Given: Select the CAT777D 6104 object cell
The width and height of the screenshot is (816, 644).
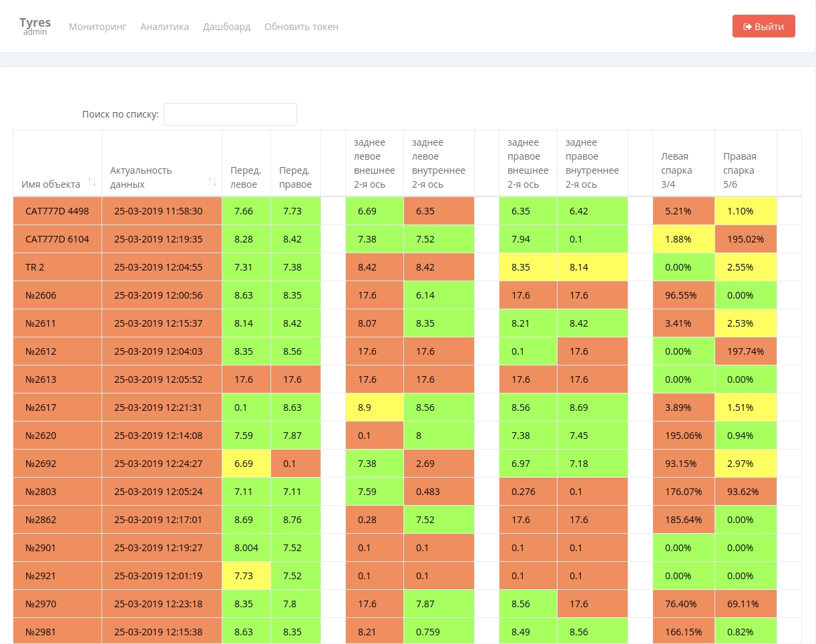Looking at the screenshot, I should pyautogui.click(x=57, y=239).
